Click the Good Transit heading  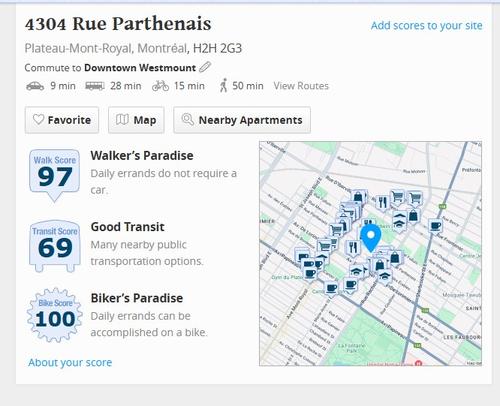click(x=127, y=227)
